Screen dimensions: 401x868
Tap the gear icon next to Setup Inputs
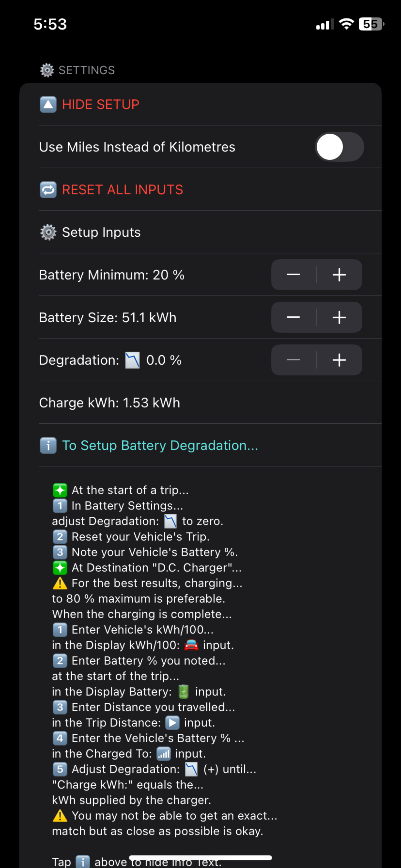click(x=48, y=232)
